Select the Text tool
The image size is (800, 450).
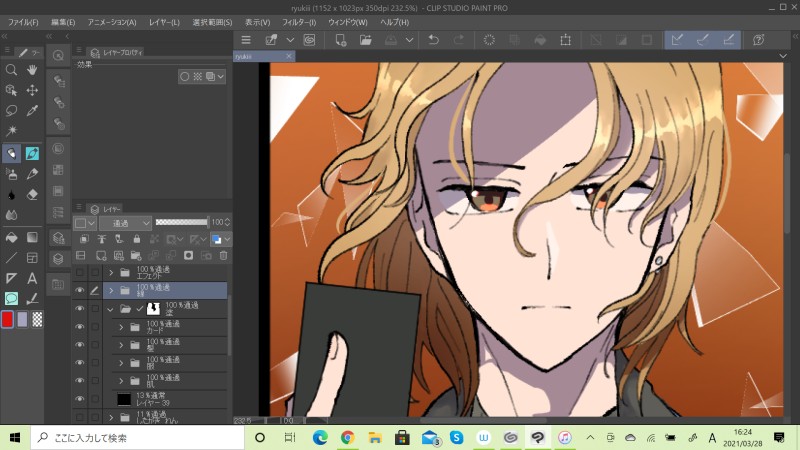[32, 278]
